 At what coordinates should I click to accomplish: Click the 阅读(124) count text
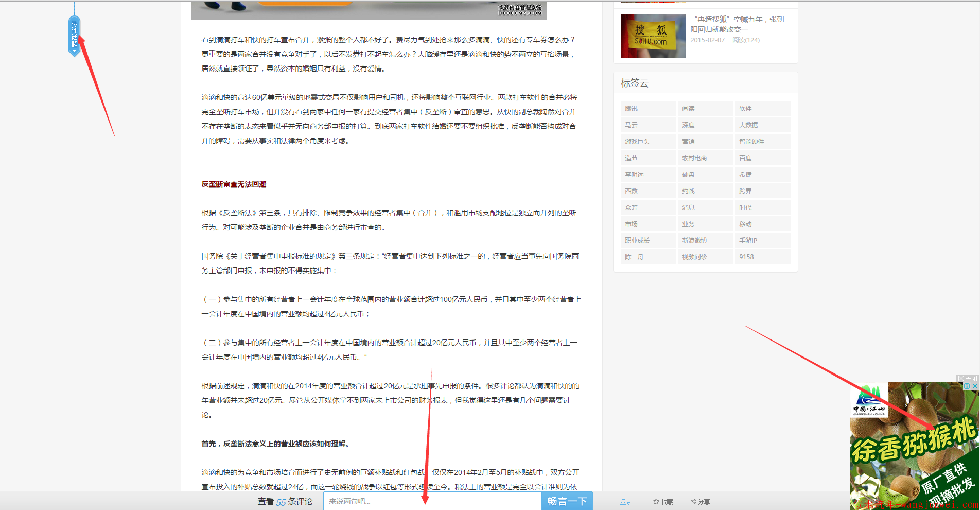click(x=746, y=40)
